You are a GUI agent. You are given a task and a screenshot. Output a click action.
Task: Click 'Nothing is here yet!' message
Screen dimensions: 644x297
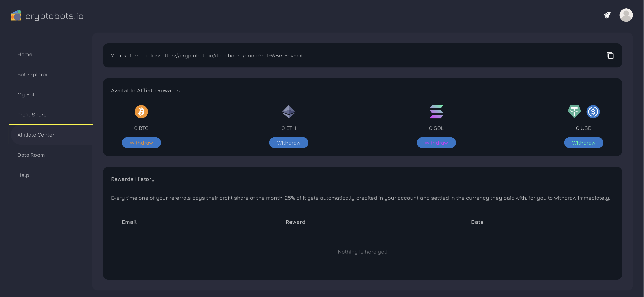362,252
